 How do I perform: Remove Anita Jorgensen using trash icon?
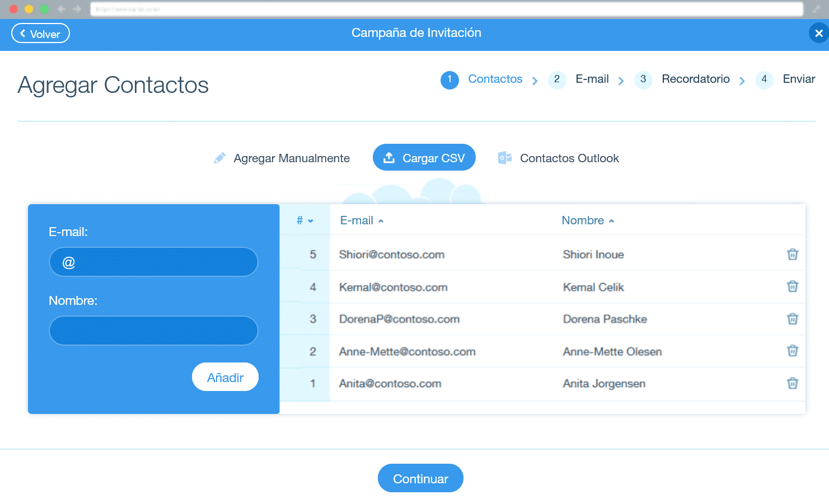tap(792, 383)
